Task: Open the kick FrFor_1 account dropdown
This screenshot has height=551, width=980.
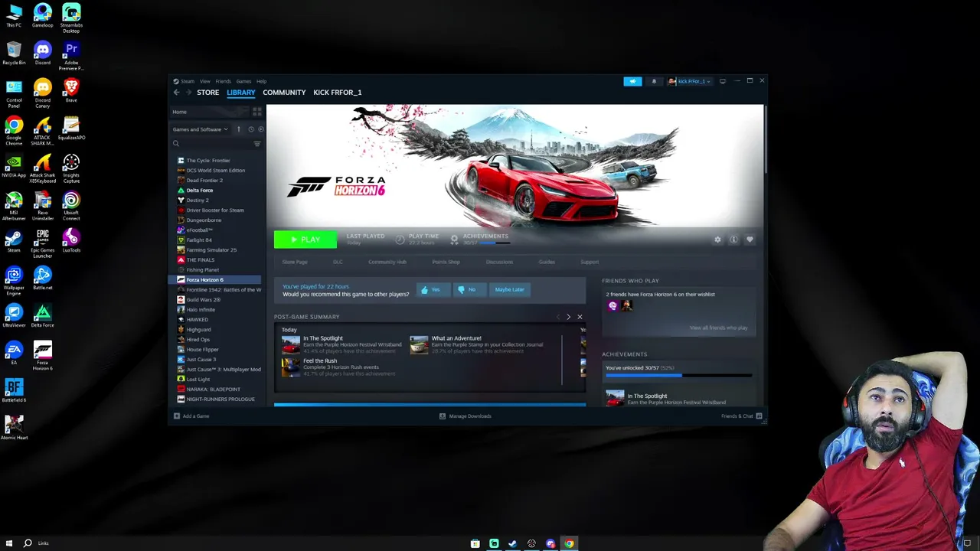Action: [x=690, y=81]
